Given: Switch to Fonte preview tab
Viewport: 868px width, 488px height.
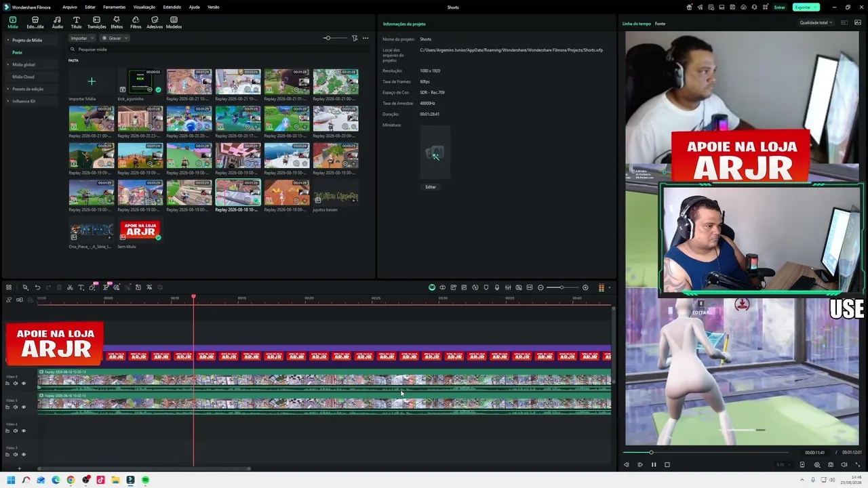Looking at the screenshot, I should 660,24.
